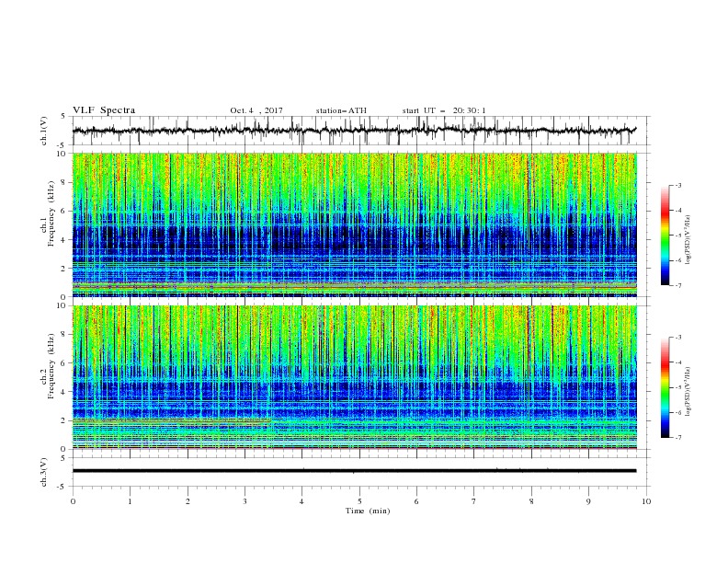Click time-axis tick label "7"
Screen dimensions: 728x563
coord(474,501)
